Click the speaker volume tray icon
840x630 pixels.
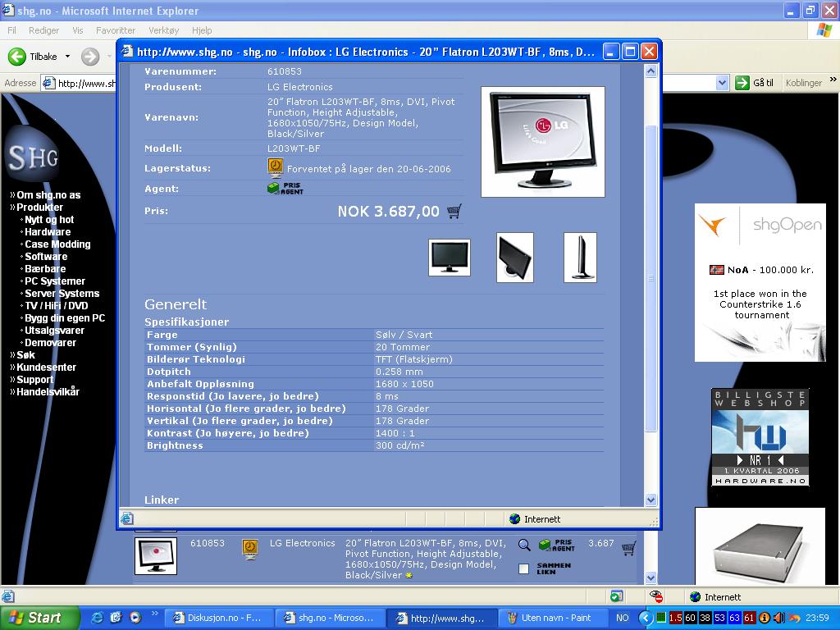tap(779, 618)
